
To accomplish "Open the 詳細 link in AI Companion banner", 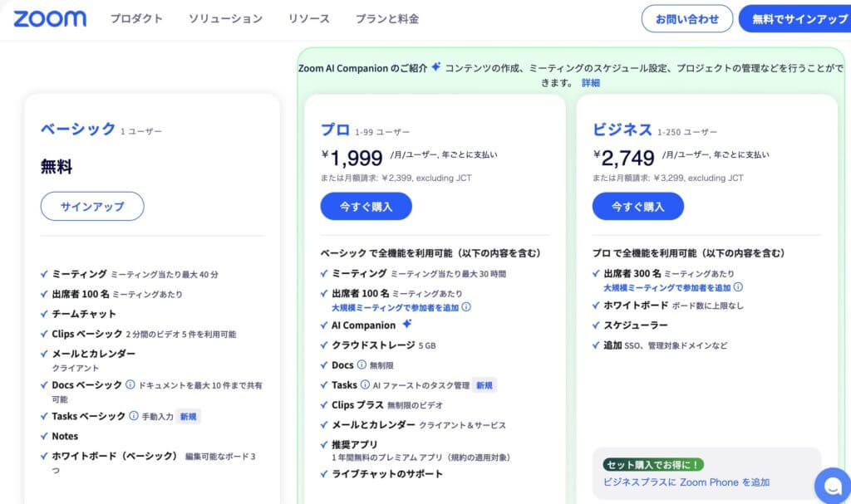I will coord(591,83).
